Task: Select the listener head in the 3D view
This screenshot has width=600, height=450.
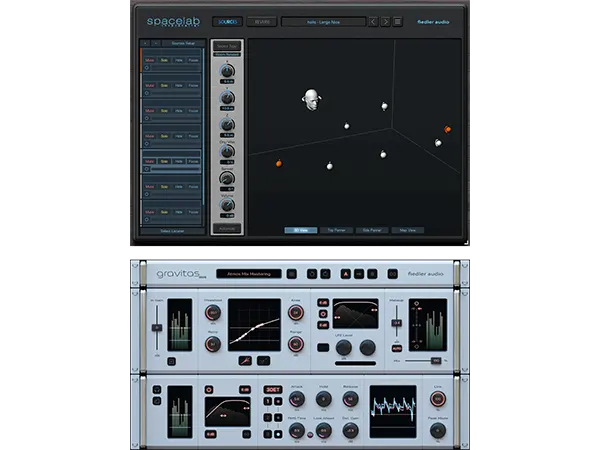Action: (x=311, y=100)
